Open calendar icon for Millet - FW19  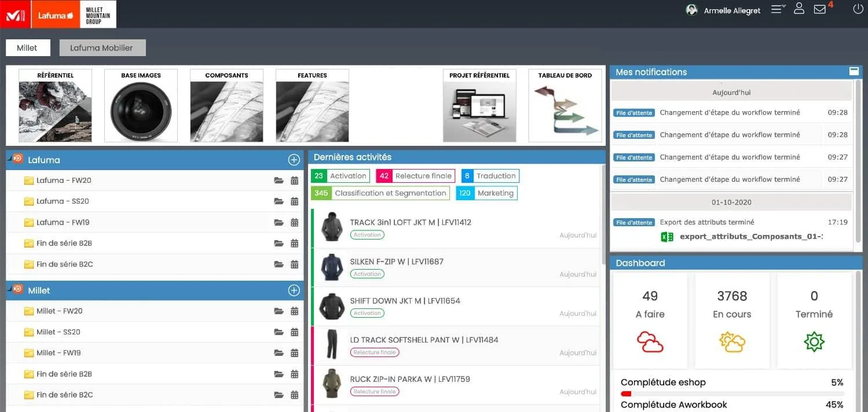click(x=294, y=353)
